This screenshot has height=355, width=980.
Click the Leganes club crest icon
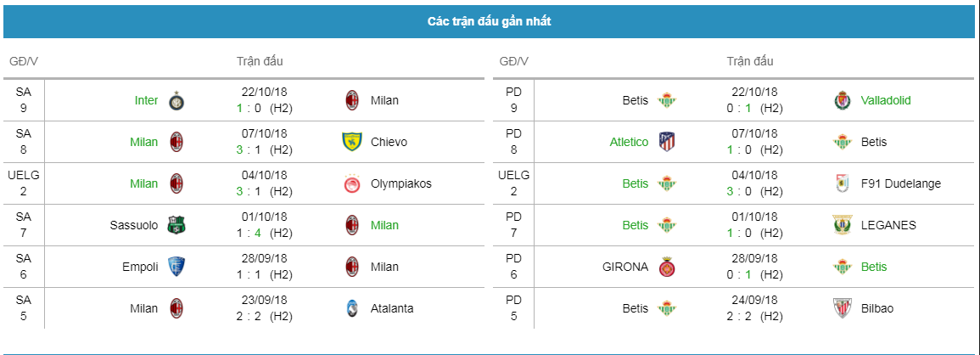click(x=843, y=225)
